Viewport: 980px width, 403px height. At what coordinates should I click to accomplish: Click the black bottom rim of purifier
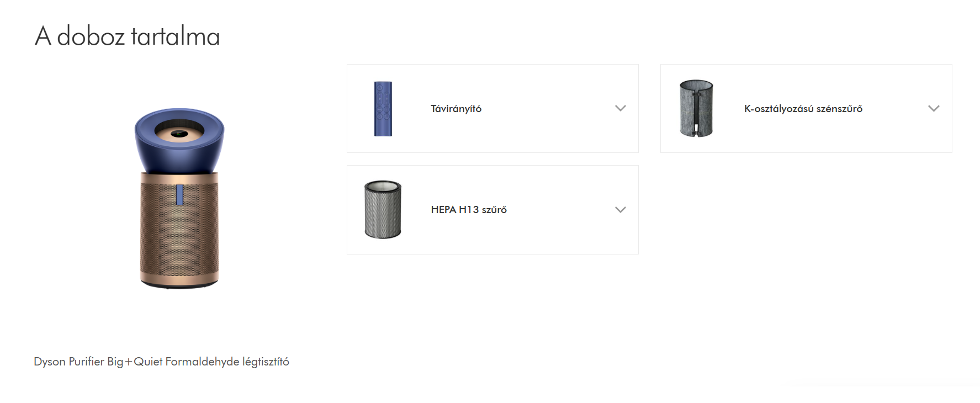179,285
